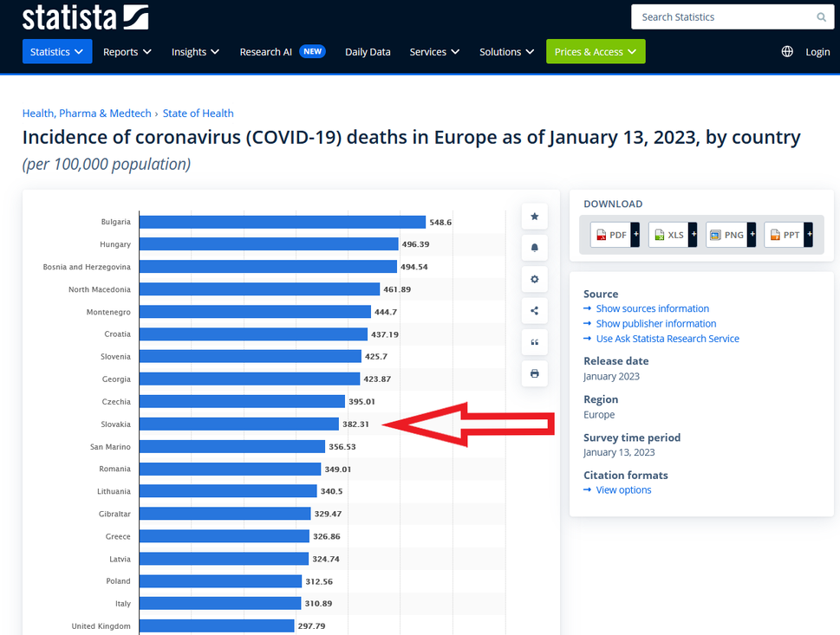Click View options under Citation formats

pos(623,490)
